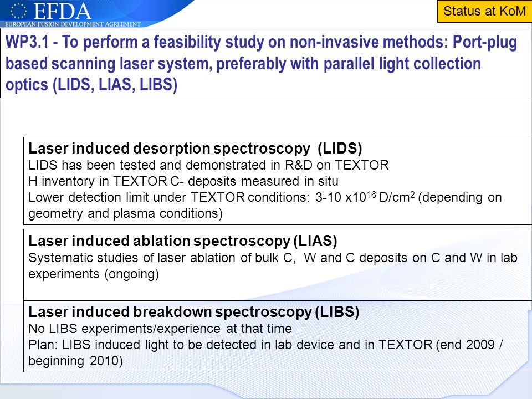Click the LIDS section heading

pos(196,149)
